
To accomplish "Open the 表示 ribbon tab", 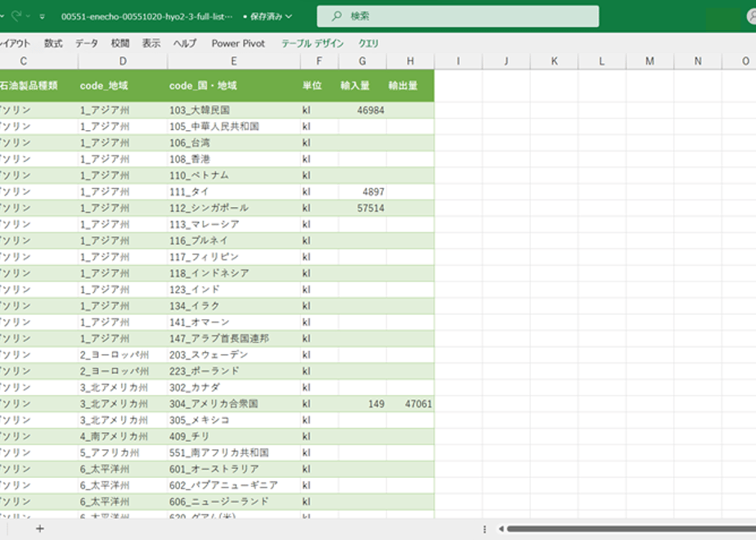I will click(x=151, y=43).
